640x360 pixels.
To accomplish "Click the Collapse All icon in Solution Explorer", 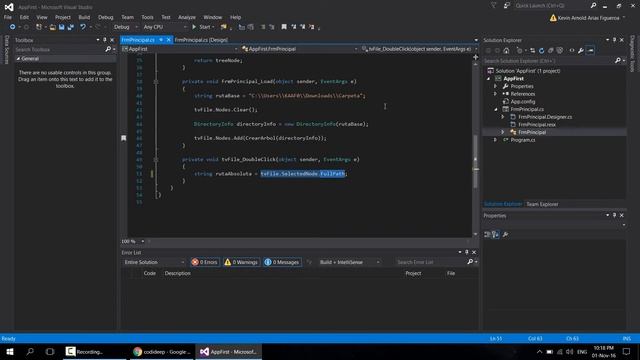I will [551, 51].
